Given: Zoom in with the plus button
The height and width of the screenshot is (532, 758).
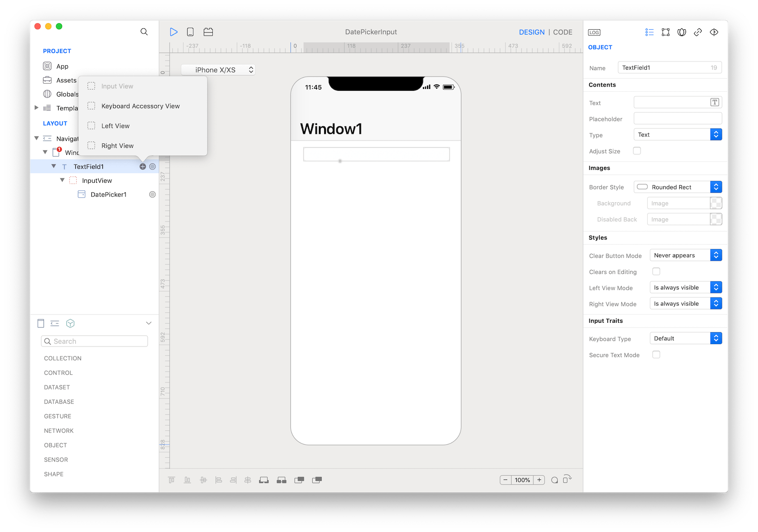Looking at the screenshot, I should (539, 480).
